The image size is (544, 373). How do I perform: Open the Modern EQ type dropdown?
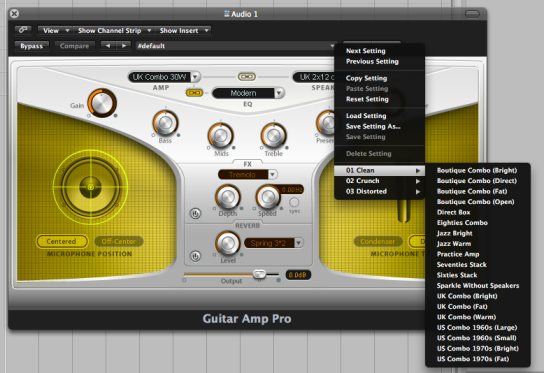click(248, 93)
